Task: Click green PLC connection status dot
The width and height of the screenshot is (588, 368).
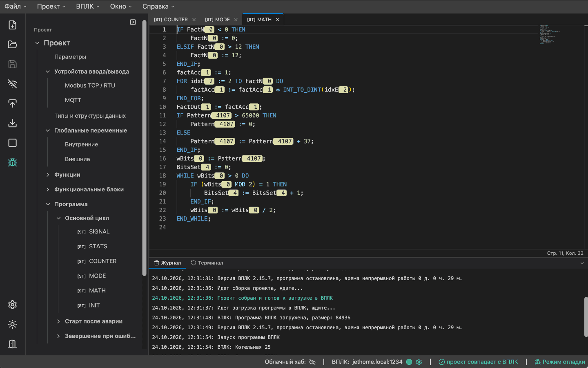Action: point(409,362)
